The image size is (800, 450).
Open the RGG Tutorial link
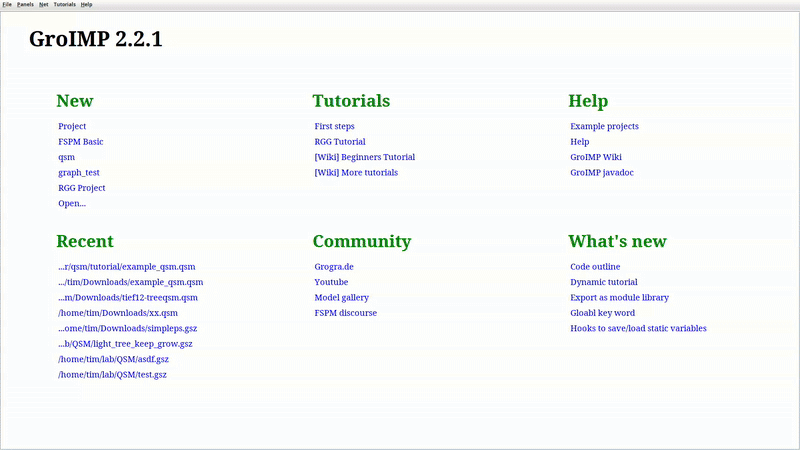coord(340,142)
